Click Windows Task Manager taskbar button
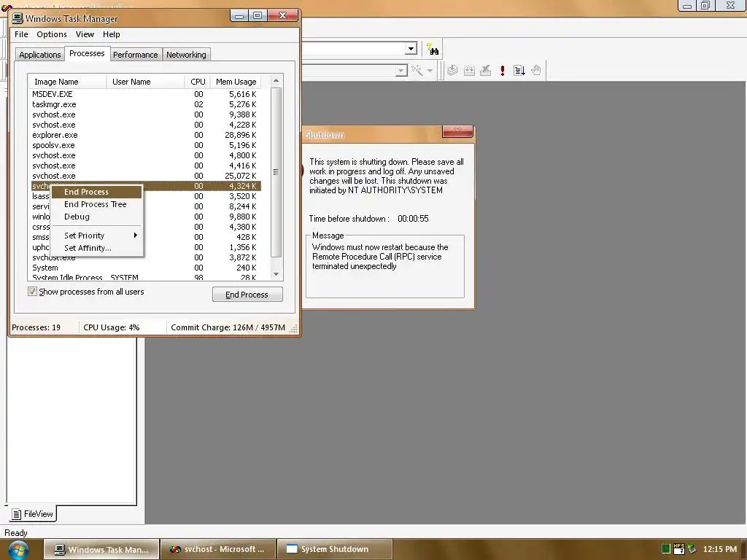The height and width of the screenshot is (560, 747). click(101, 550)
